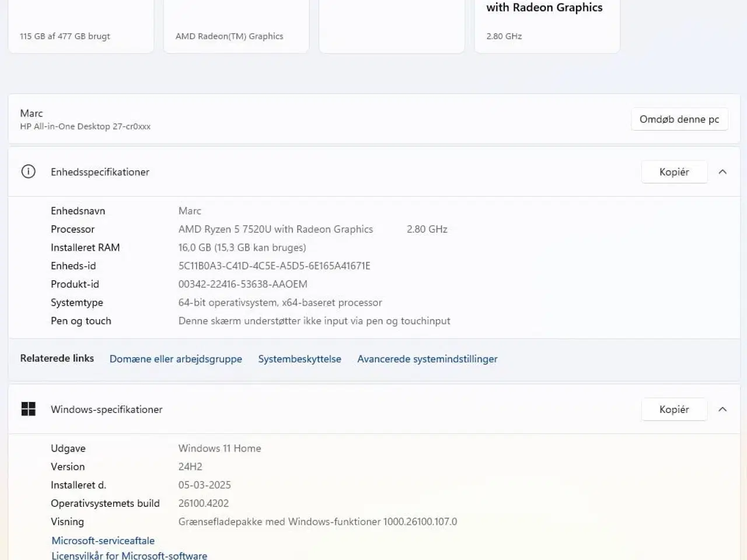Click the Windows-specifikationer header title

click(x=106, y=409)
